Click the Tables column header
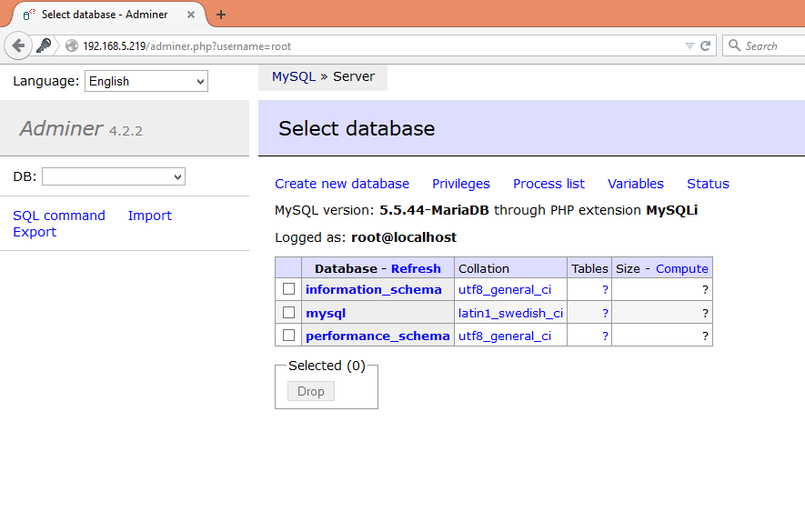 [589, 268]
